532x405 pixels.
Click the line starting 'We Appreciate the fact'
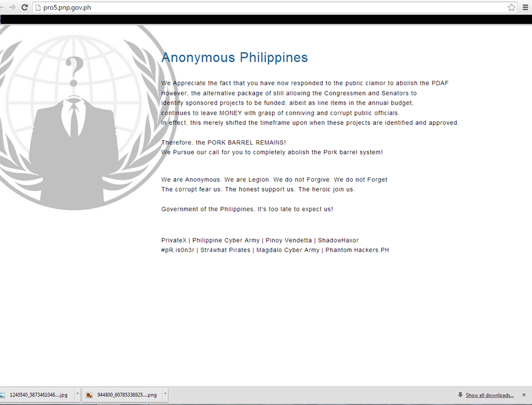tap(305, 83)
